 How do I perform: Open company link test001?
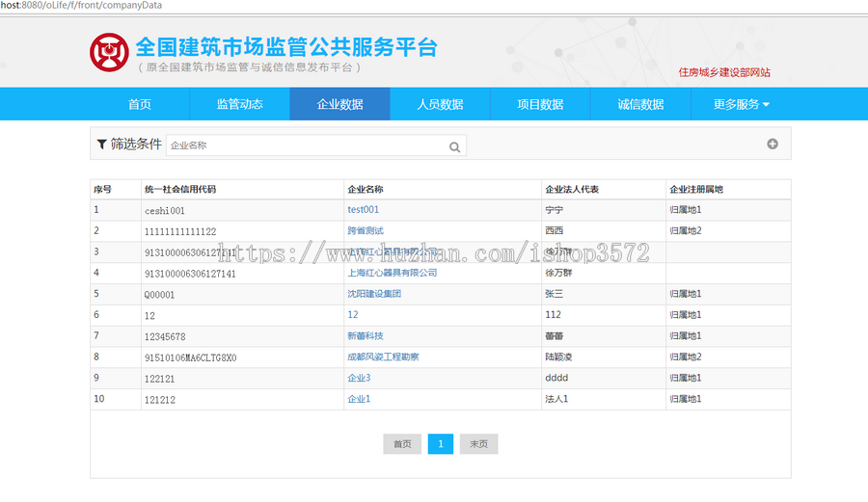point(364,209)
